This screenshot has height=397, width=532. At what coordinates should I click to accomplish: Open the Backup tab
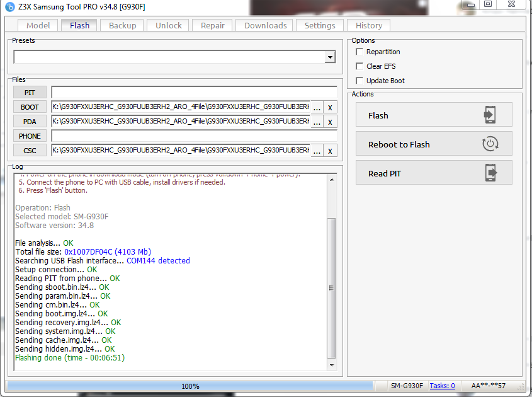coord(122,25)
